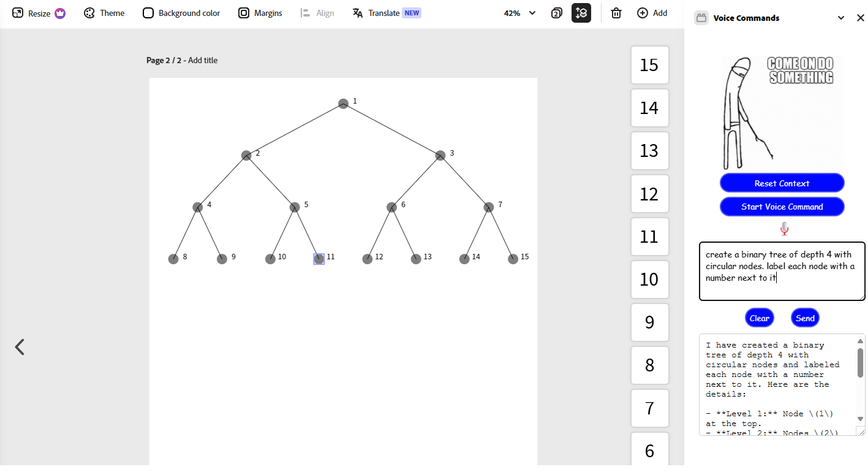868x472 pixels.
Task: Click the red microphone icon
Action: point(784,229)
